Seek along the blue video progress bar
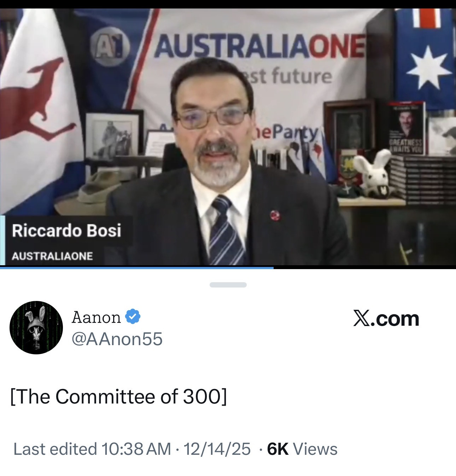The image size is (456, 476). coord(228,268)
